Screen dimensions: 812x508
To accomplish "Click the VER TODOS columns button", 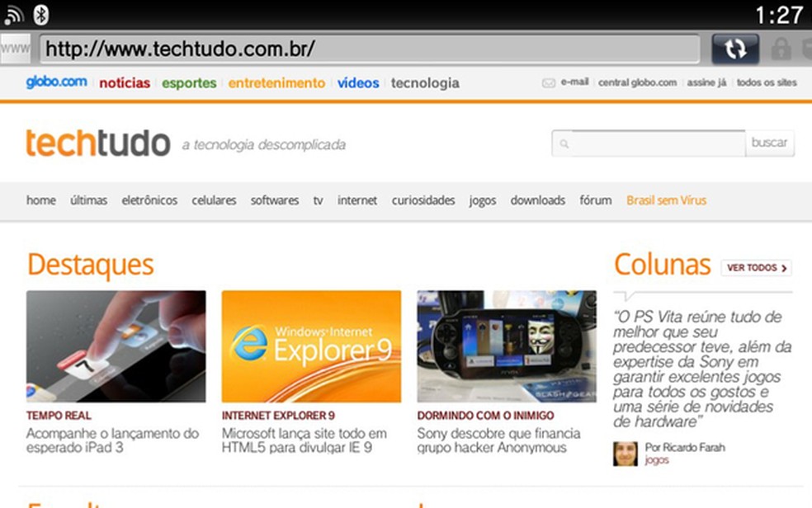I will coord(757,267).
